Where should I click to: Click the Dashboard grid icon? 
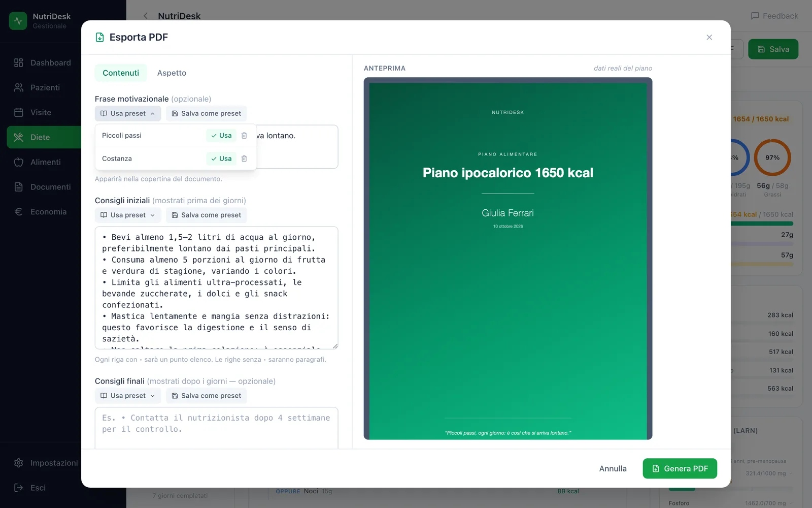click(19, 62)
